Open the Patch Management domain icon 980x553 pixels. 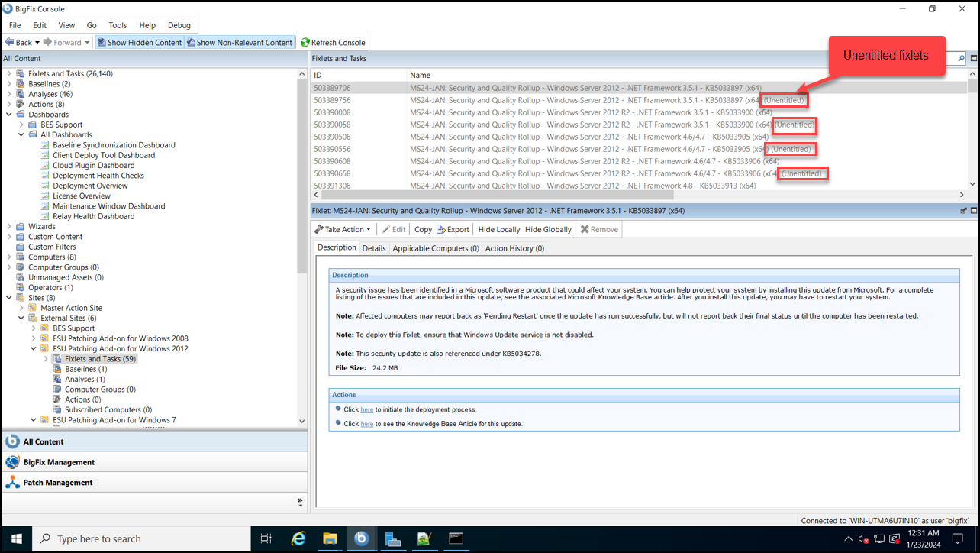[x=12, y=483]
